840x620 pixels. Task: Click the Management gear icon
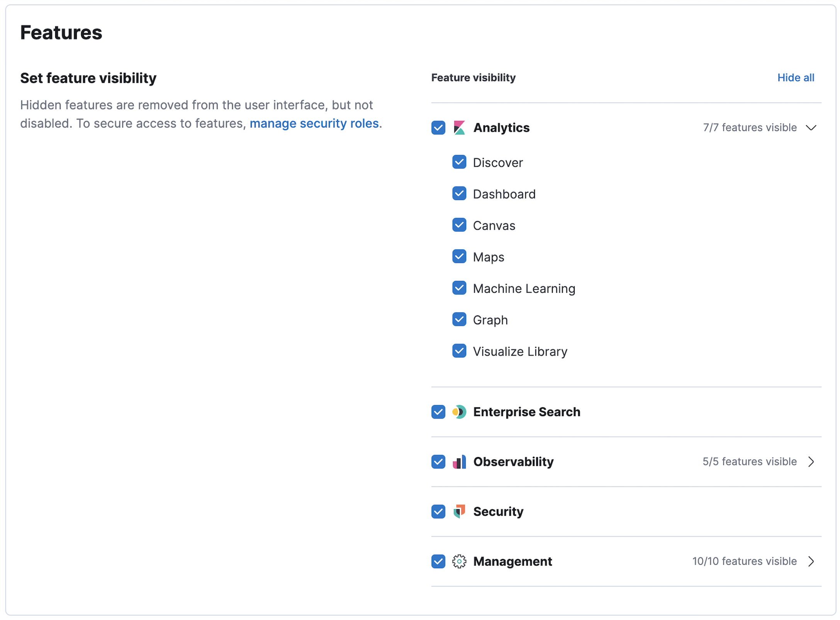coord(459,562)
